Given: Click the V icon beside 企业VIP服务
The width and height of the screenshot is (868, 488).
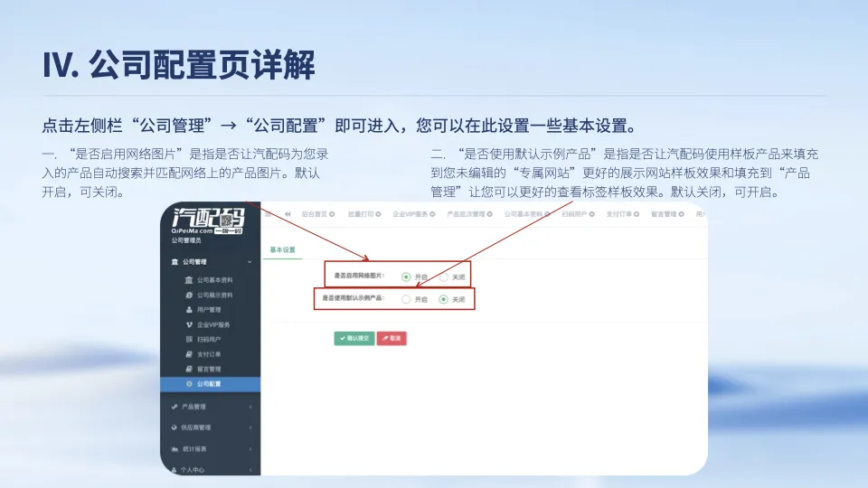Looking at the screenshot, I should pos(189,324).
